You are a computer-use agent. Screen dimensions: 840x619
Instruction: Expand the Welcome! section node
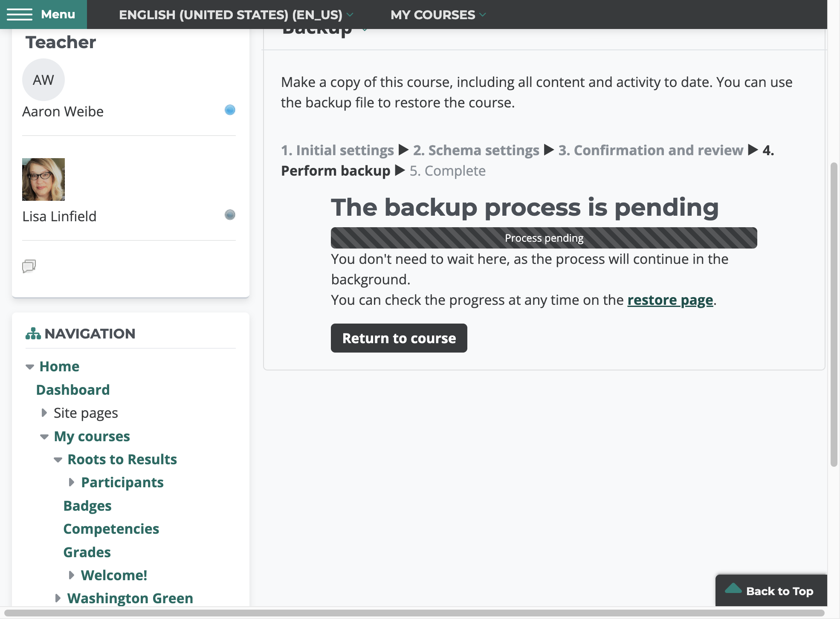71,575
